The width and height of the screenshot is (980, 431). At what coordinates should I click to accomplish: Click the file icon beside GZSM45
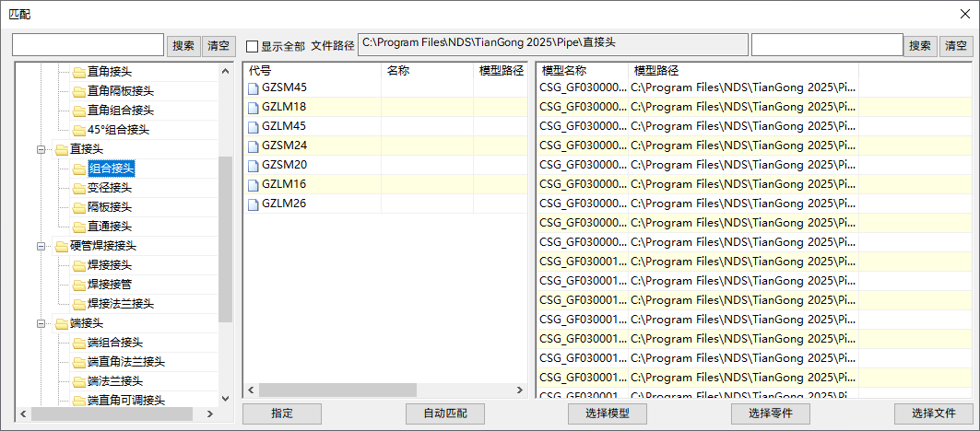pyautogui.click(x=253, y=87)
